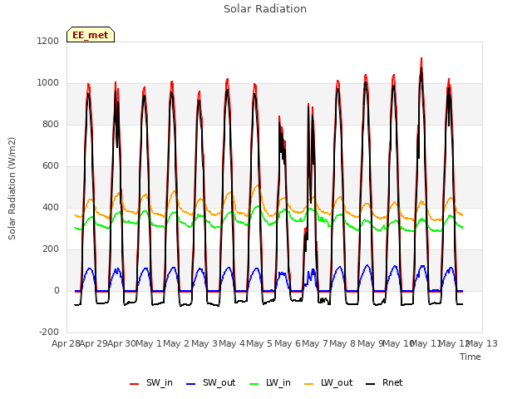Image resolution: width=532 pixels, height=399 pixels.
Task: Click the orange LW_out legend swatch
Action: click(308, 384)
